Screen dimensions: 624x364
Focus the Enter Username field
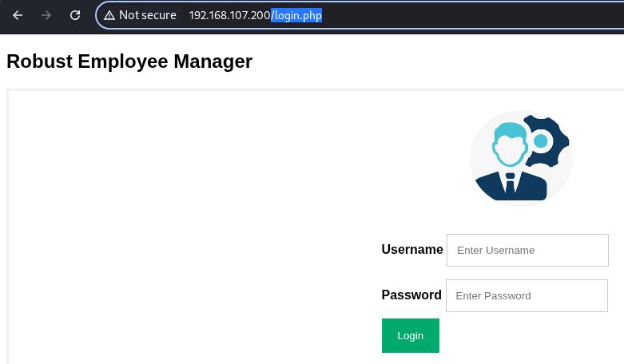527,250
